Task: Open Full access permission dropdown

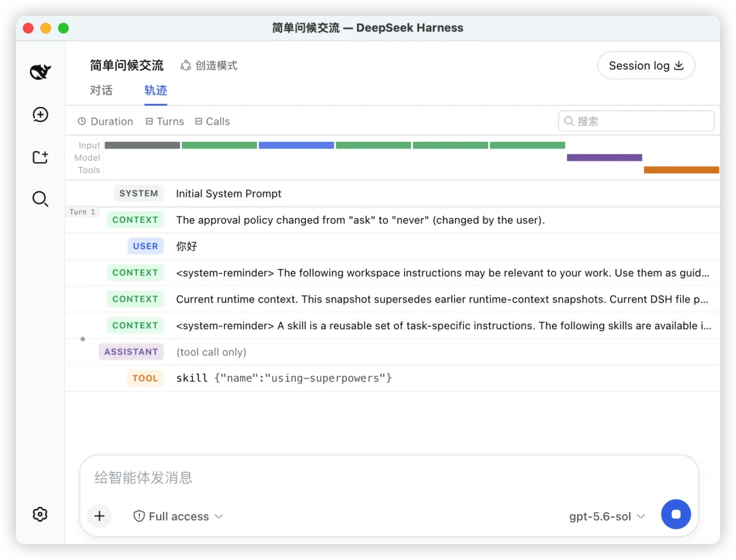Action: (179, 516)
